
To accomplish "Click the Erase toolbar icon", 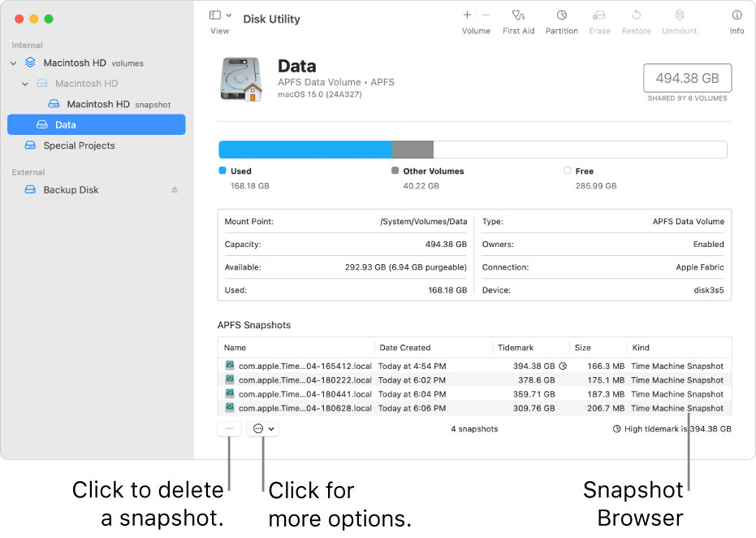I will tap(599, 15).
